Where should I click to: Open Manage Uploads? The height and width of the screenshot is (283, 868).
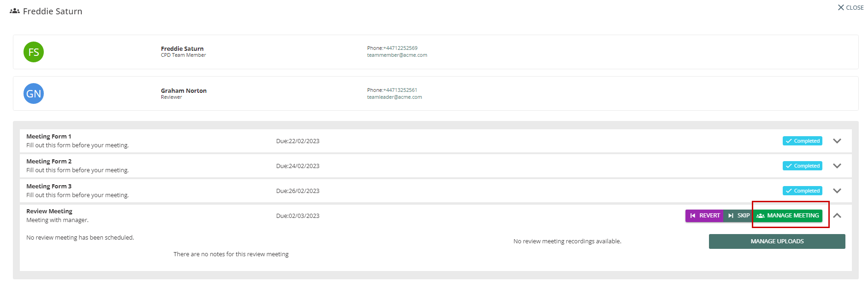coord(777,241)
